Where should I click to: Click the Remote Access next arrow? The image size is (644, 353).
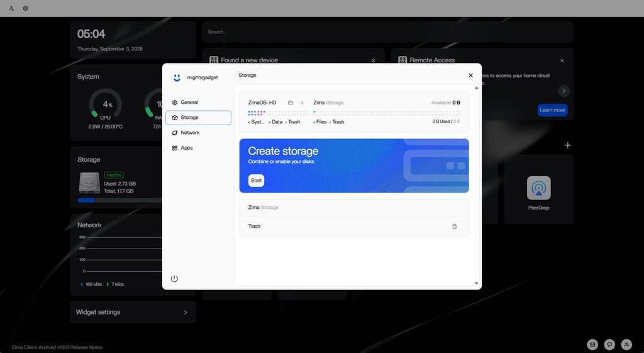click(564, 91)
